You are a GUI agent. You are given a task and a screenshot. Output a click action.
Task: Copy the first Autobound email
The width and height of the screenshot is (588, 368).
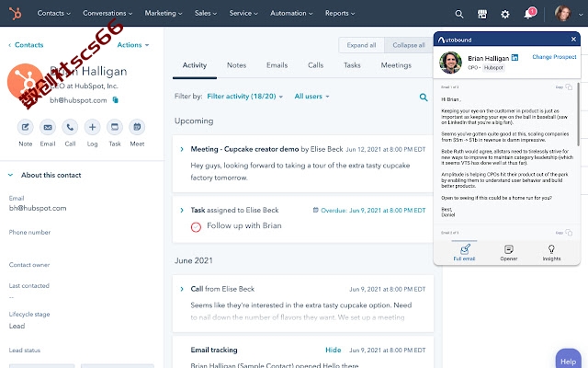click(569, 86)
